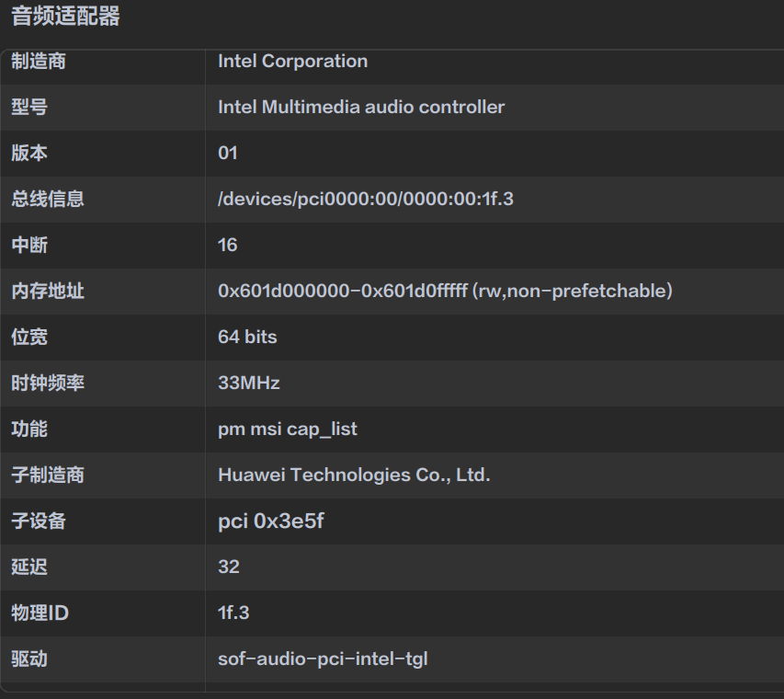Click the 总线信息 row label
The image size is (784, 699).
click(48, 199)
